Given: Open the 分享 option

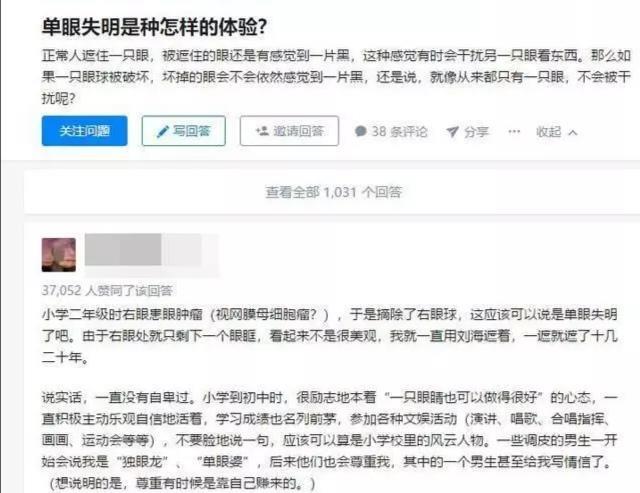Looking at the screenshot, I should 468,131.
